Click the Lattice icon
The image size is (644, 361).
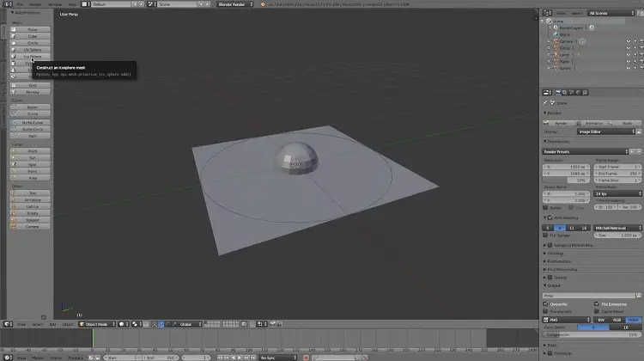tap(14, 206)
